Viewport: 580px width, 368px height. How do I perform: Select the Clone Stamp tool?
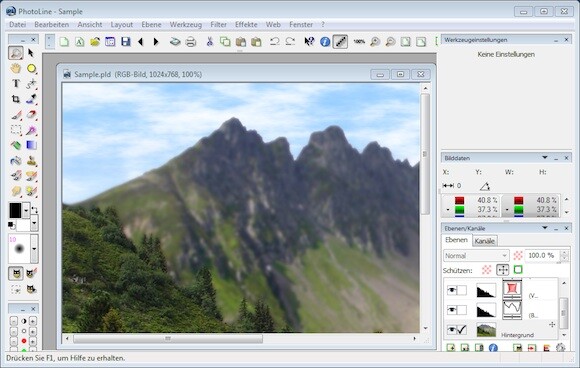pyautogui.click(x=31, y=161)
